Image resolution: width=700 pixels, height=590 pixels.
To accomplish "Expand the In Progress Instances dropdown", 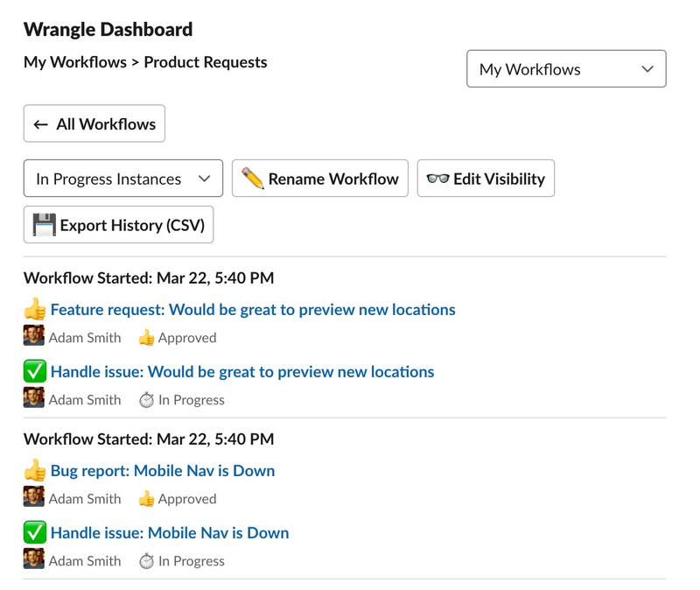I will tap(122, 178).
